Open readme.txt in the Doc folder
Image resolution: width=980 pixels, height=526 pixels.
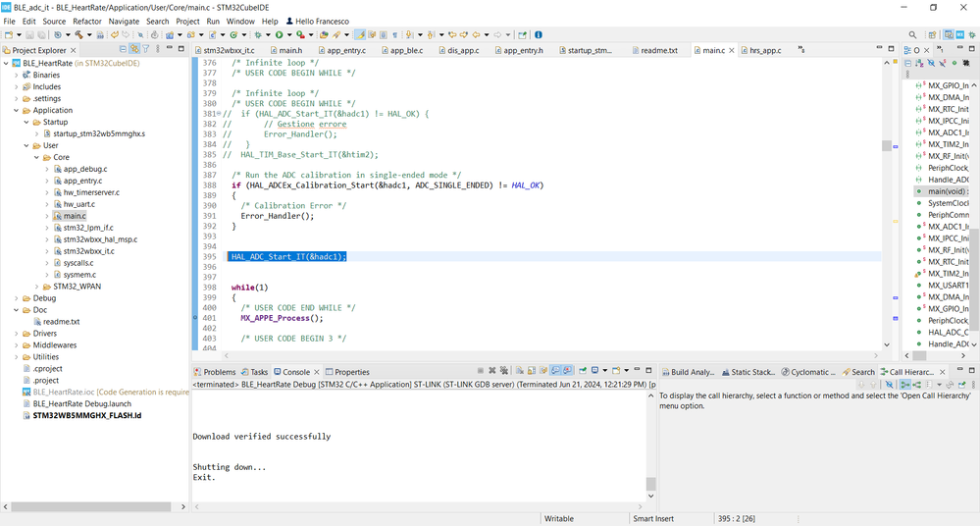pos(61,322)
